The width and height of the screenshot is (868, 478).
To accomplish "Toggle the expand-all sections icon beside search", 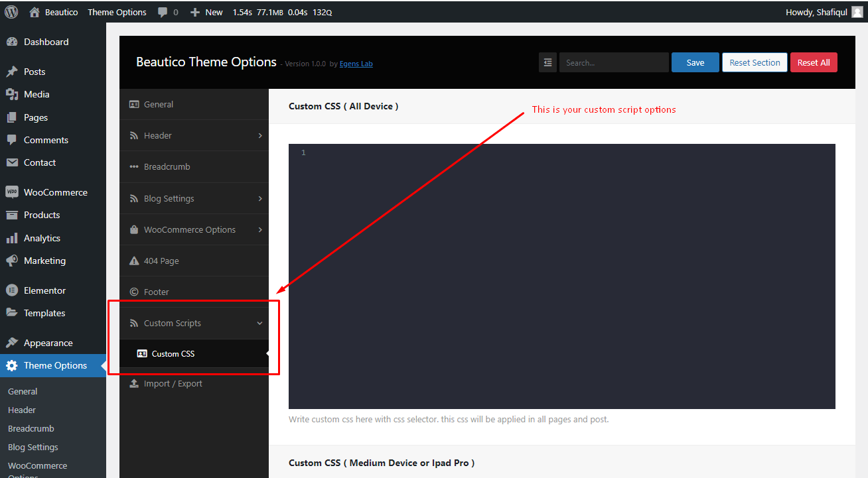I will coord(547,62).
